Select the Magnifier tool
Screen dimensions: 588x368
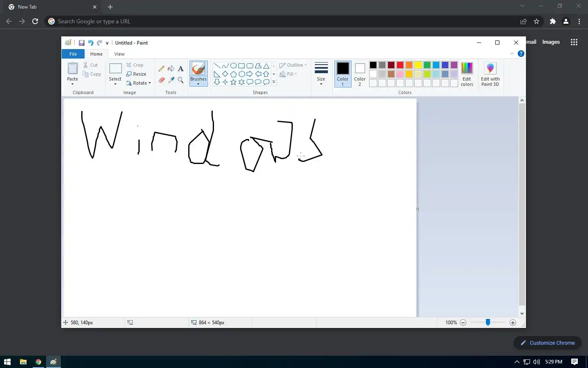[180, 80]
